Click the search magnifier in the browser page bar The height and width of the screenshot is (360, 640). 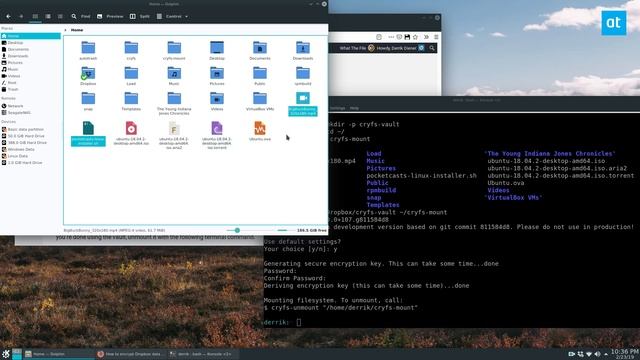432,48
